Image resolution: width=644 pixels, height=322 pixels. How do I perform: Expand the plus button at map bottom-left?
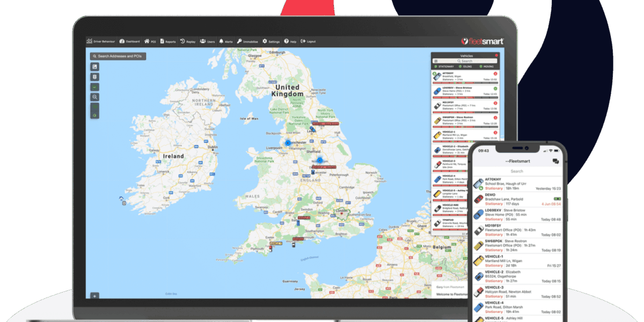[x=94, y=295]
